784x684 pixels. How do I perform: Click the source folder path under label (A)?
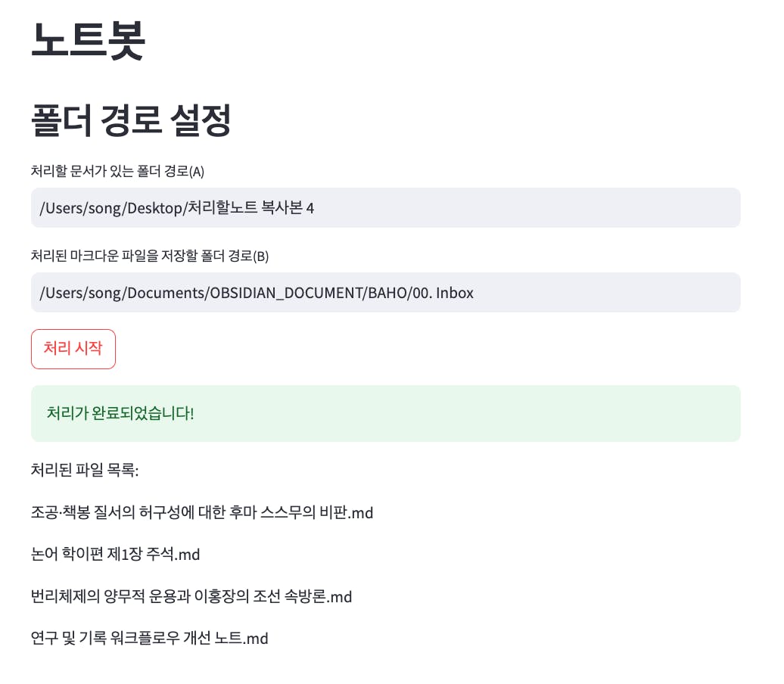point(176,207)
